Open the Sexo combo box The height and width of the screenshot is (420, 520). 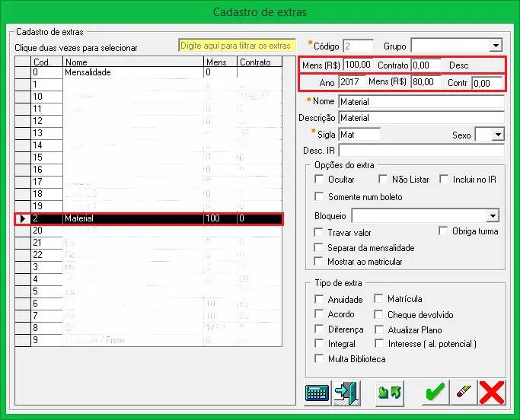497,135
